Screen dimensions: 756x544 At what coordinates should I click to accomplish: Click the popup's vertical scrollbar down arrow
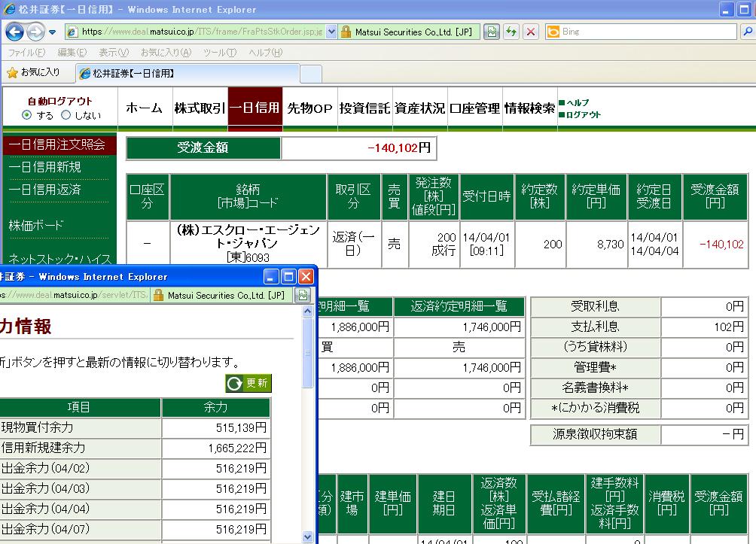[307, 536]
